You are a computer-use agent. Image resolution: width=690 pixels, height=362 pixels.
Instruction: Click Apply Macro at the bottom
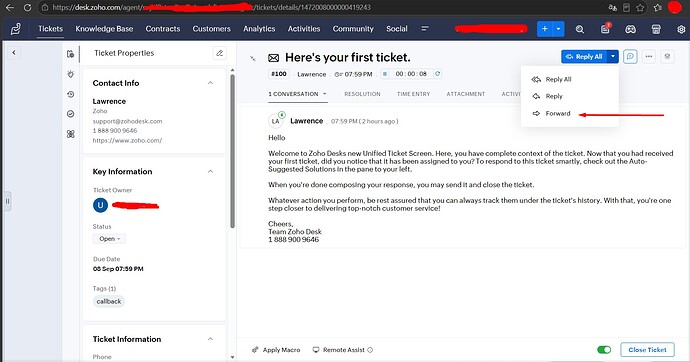point(276,350)
